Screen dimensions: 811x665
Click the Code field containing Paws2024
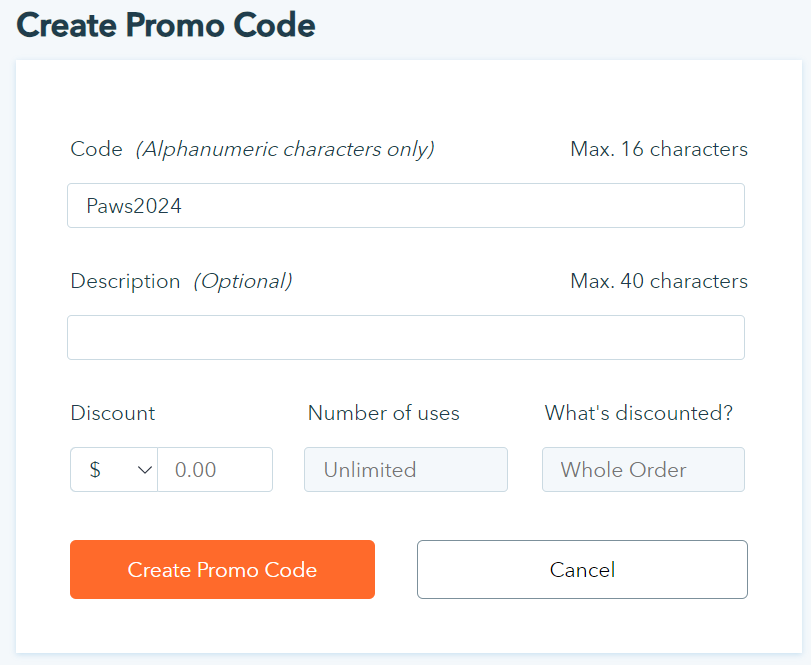[x=405, y=206]
